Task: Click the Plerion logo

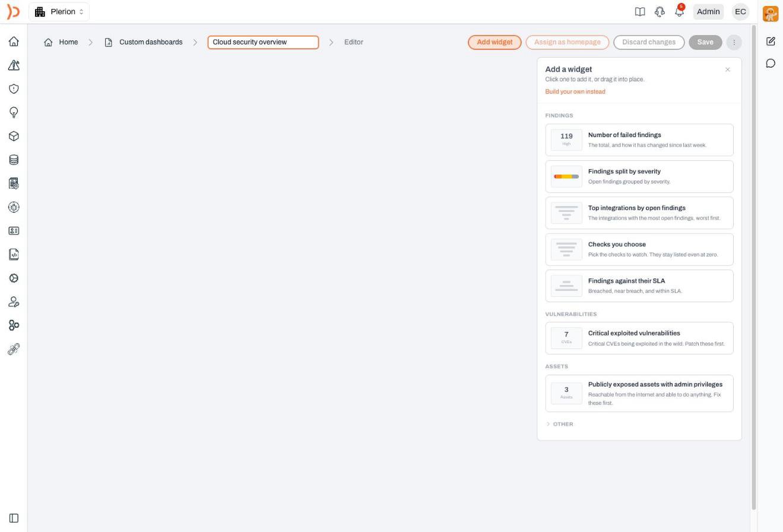Action: point(13,11)
